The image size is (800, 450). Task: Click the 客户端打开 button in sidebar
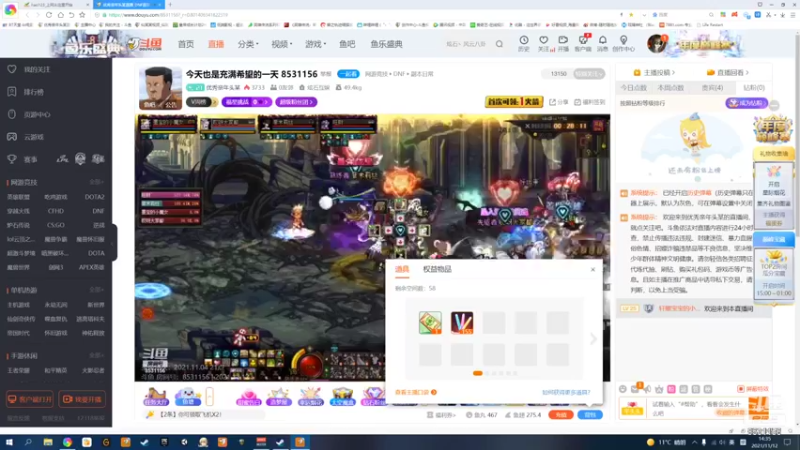[30, 399]
